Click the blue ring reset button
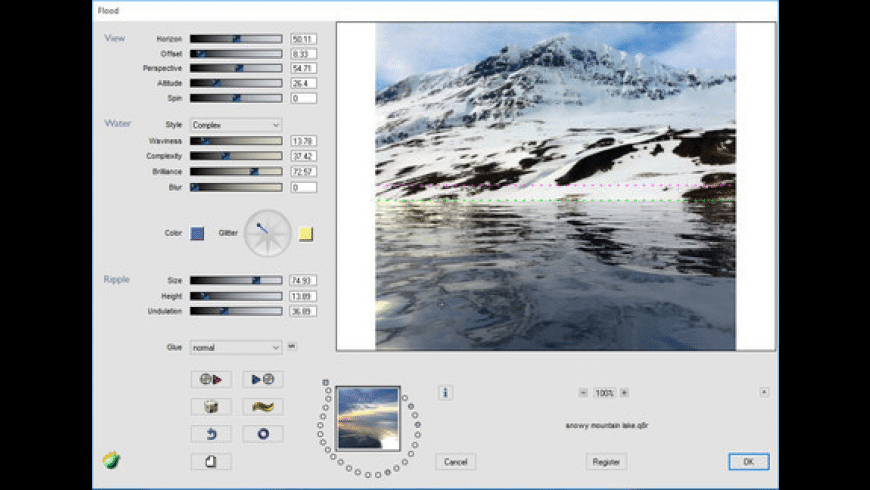The height and width of the screenshot is (490, 870). [x=262, y=434]
